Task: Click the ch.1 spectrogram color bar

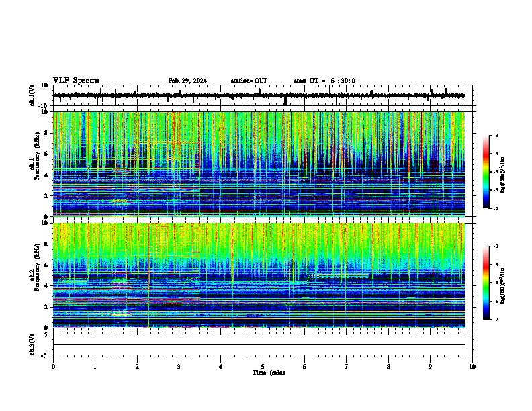Action: 486,172
